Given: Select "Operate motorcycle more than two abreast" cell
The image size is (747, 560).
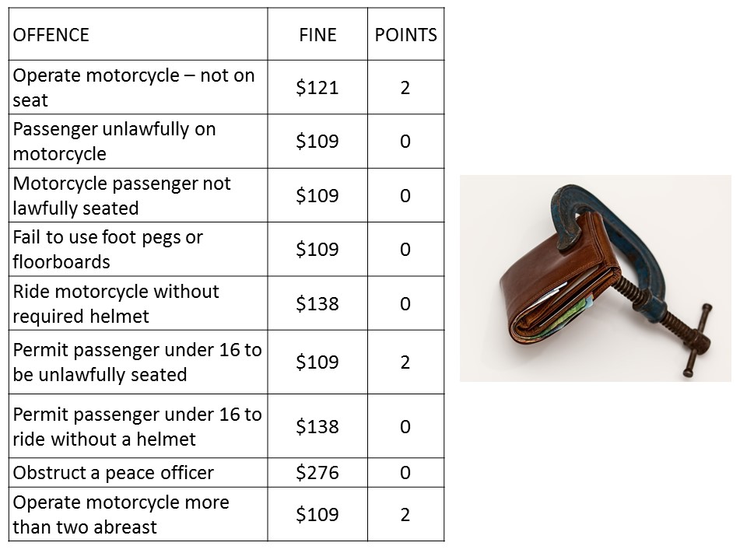Looking at the screenshot, I should 121,514.
